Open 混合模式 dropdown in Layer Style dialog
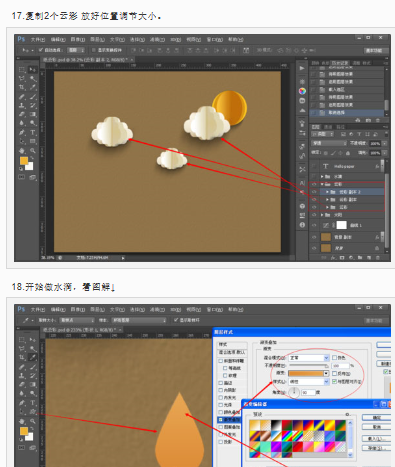Image resolution: width=395 pixels, height=467 pixels. coord(309,358)
